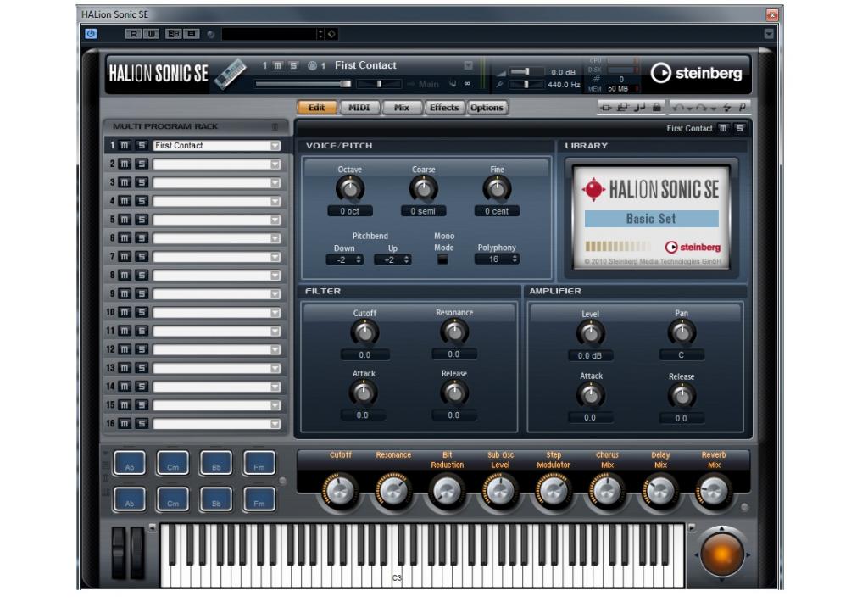Image resolution: width=868 pixels, height=613 pixels.
Task: Trigger the top-row Cm pad
Action: [x=173, y=463]
